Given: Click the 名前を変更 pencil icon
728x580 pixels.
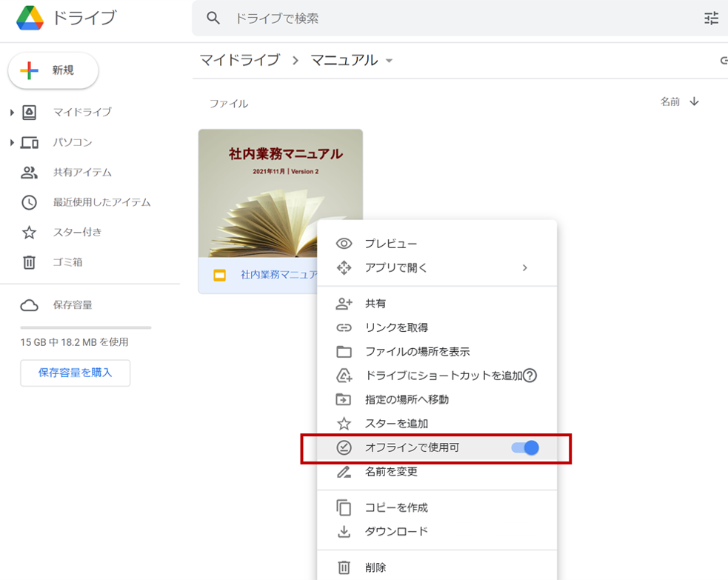Looking at the screenshot, I should [x=344, y=472].
